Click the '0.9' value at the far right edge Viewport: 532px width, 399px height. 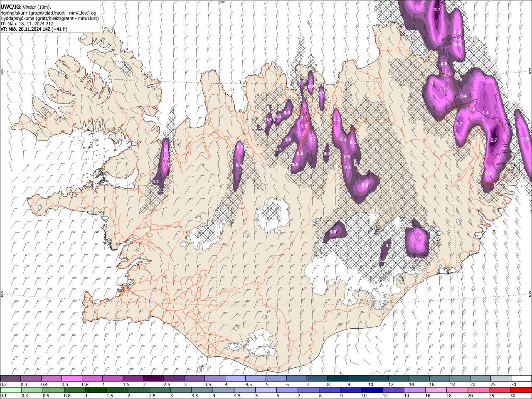525,139
